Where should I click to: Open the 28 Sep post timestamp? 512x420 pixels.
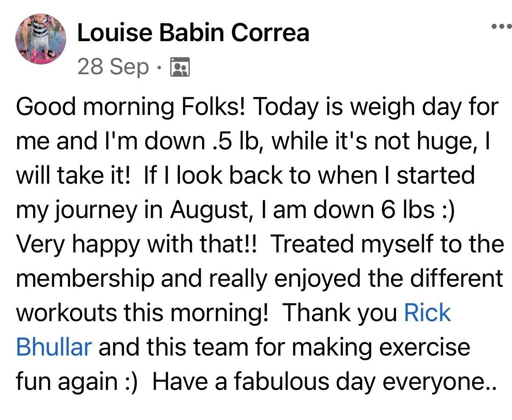(x=113, y=67)
